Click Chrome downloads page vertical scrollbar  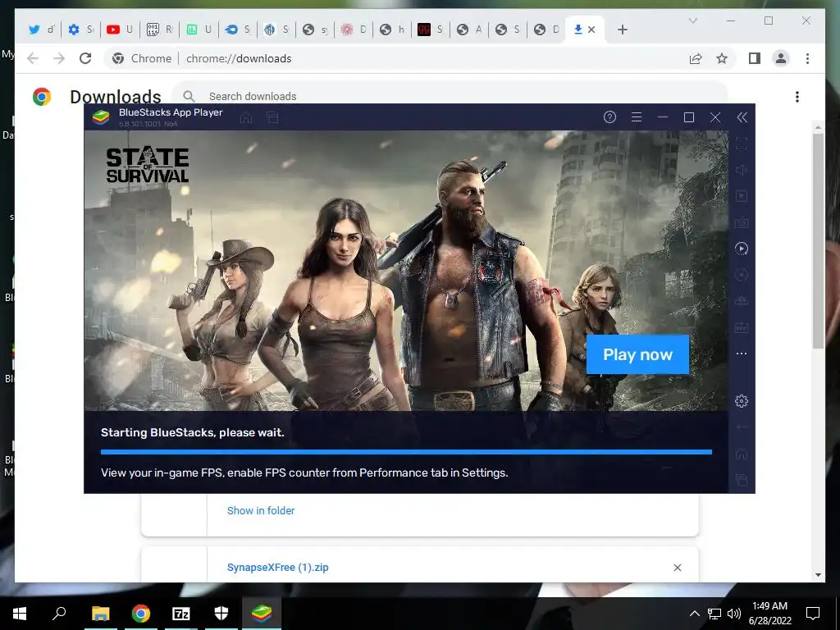click(x=818, y=241)
